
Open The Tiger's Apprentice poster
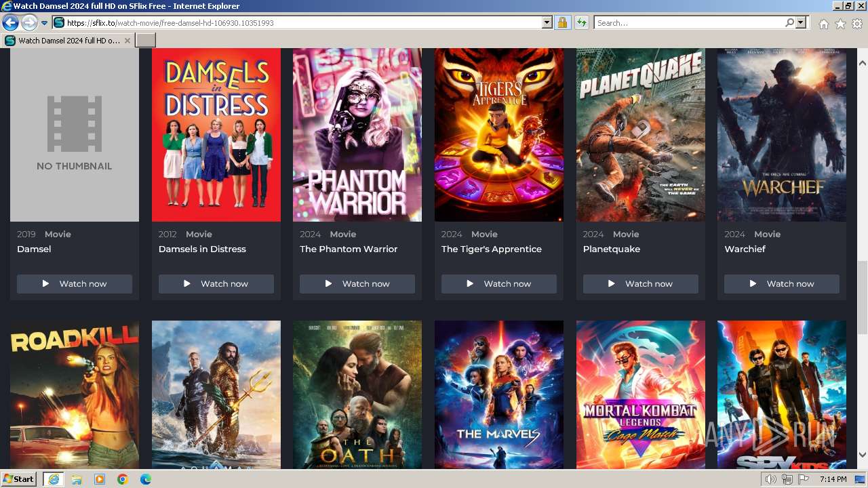(x=499, y=135)
